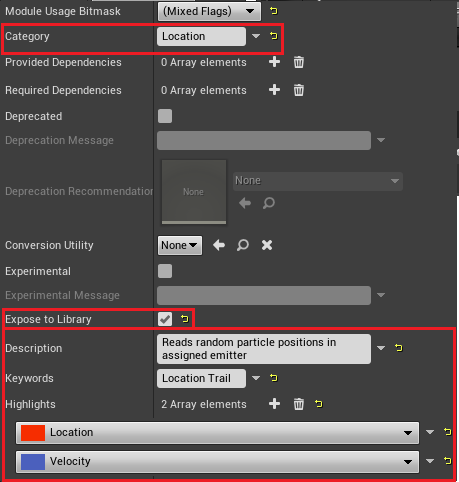Screen dimensions: 459x482
Task: Add element to Provided Dependencies array
Action: tap(274, 62)
